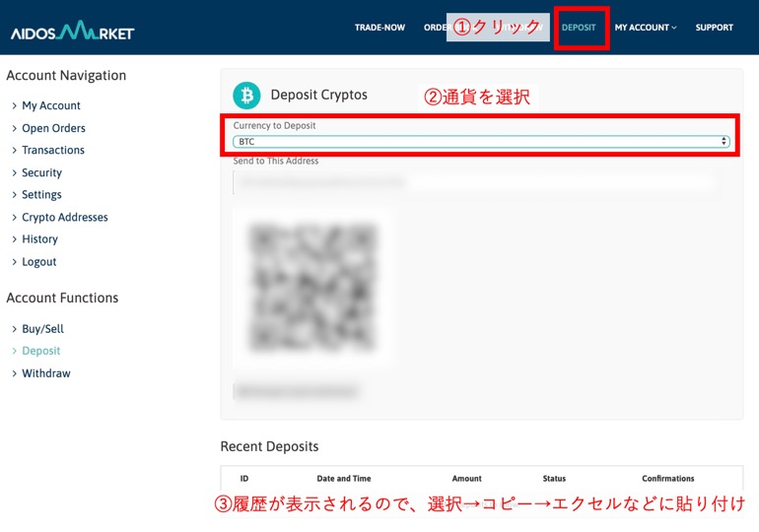
Task: Go to My Account in sidebar
Action: pos(51,105)
